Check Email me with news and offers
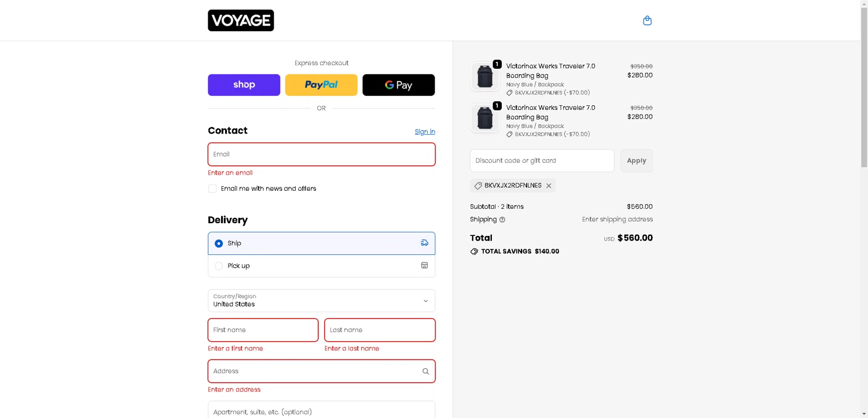The height and width of the screenshot is (418, 868). coord(212,188)
